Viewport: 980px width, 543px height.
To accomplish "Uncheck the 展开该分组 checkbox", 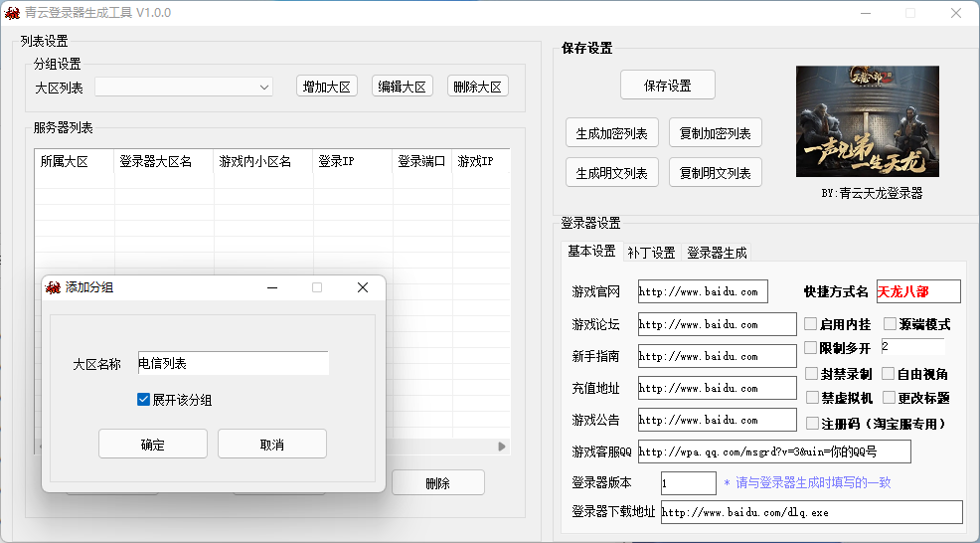I will (144, 400).
